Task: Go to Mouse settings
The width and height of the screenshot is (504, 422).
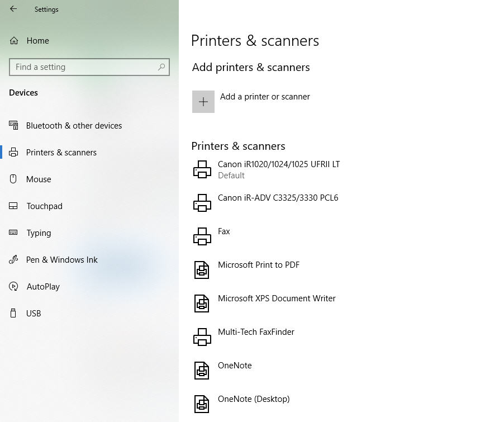Action: click(39, 179)
